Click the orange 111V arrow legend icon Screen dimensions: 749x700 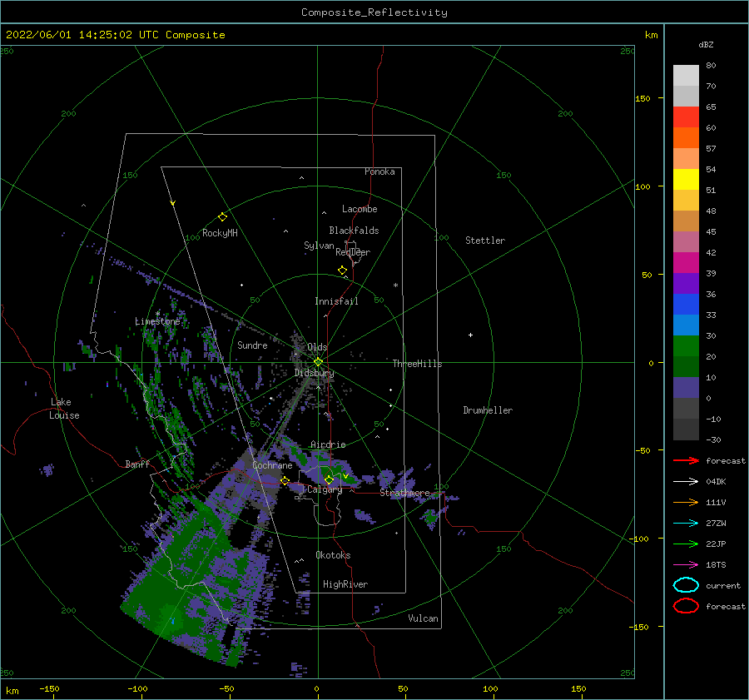click(x=686, y=502)
